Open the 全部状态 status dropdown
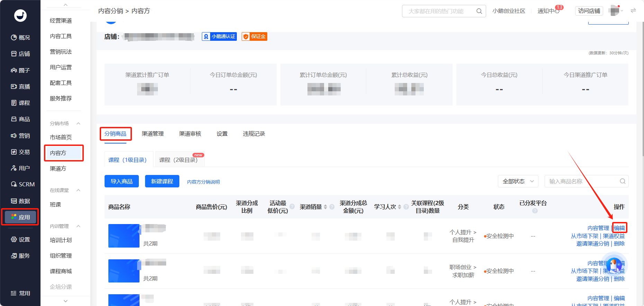The width and height of the screenshot is (644, 306). [518, 181]
